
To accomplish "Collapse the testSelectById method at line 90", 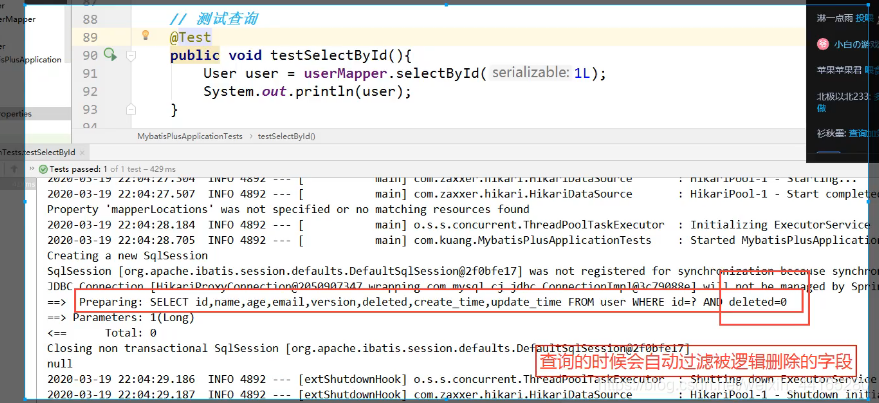I will 131,55.
